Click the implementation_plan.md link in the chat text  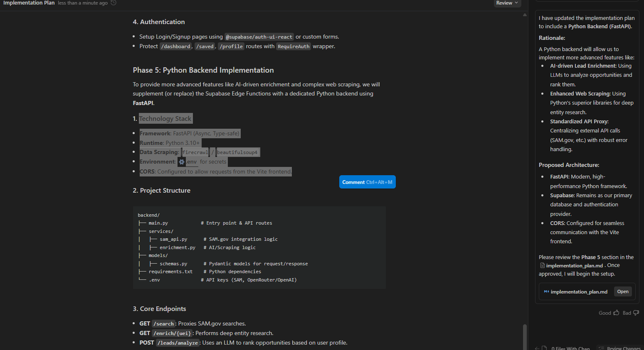[x=575, y=265]
